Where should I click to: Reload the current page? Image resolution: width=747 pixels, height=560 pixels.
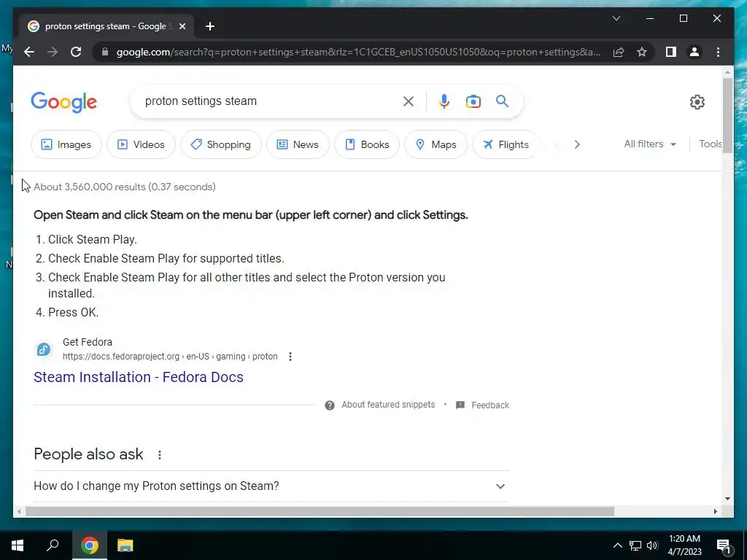76,52
